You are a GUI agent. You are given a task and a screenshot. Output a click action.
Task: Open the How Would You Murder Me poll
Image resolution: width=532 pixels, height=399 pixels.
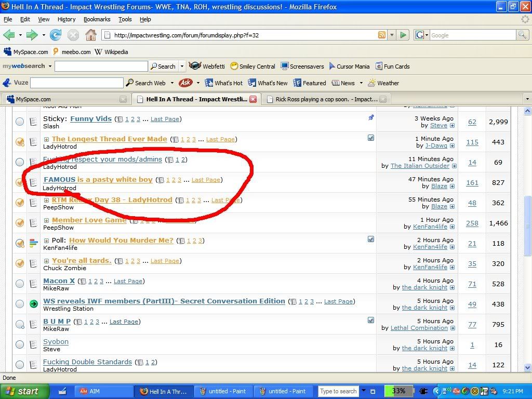tap(121, 240)
